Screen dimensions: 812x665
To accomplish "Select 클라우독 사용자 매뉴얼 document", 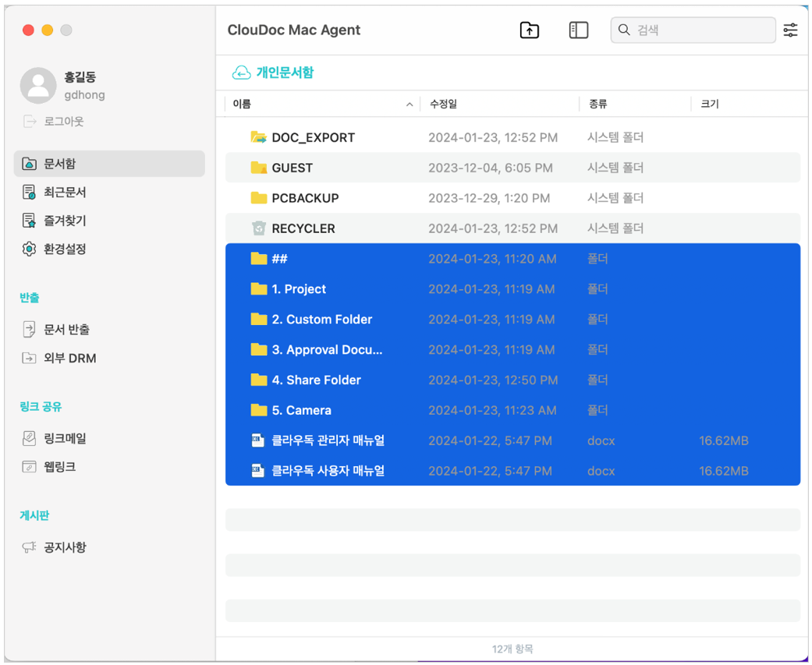I will [x=512, y=471].
